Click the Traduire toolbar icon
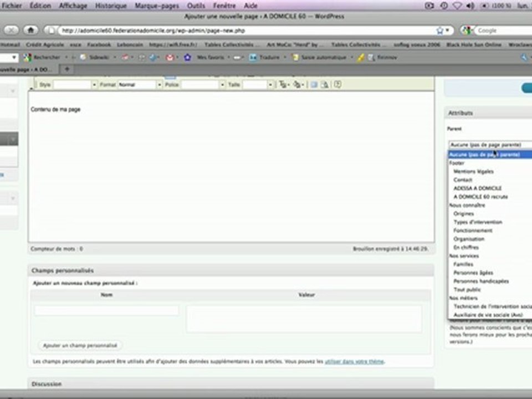 [x=253, y=57]
